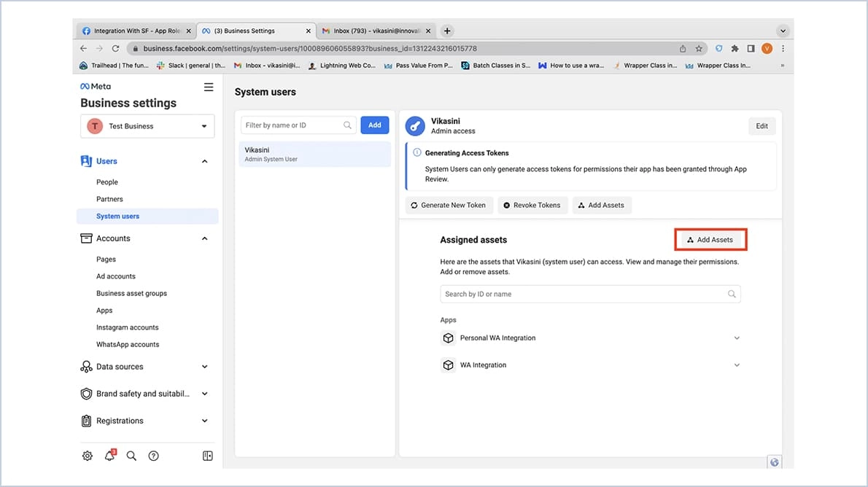868x487 pixels.
Task: Click Search by ID or name field
Action: [590, 294]
